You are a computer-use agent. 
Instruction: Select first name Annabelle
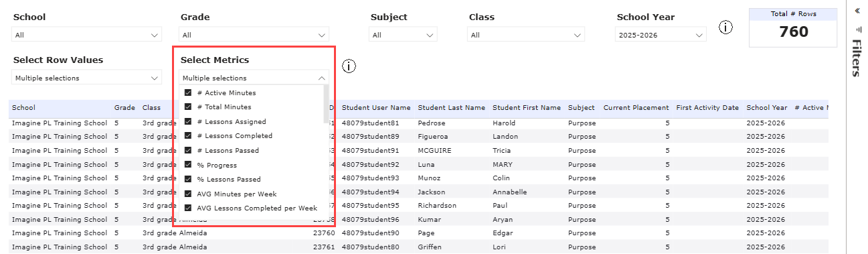click(x=510, y=192)
